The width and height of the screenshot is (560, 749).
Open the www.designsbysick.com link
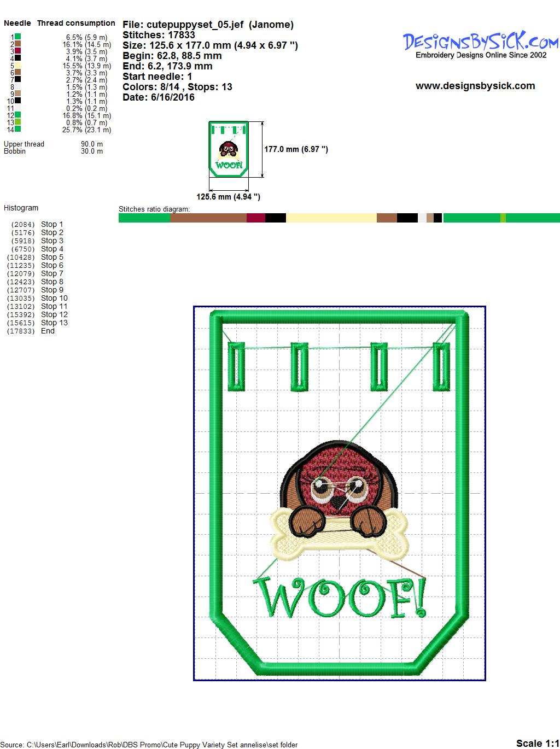475,86
